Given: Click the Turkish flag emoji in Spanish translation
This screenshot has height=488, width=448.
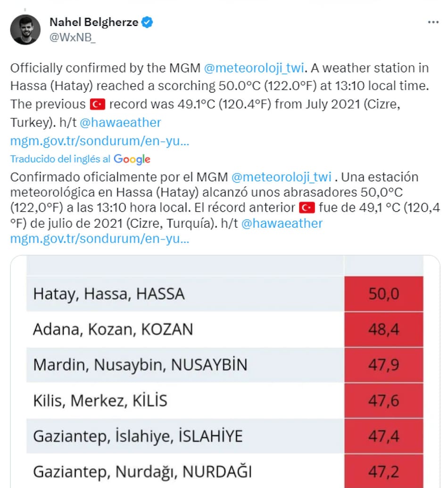Looking at the screenshot, I should click(x=307, y=207).
